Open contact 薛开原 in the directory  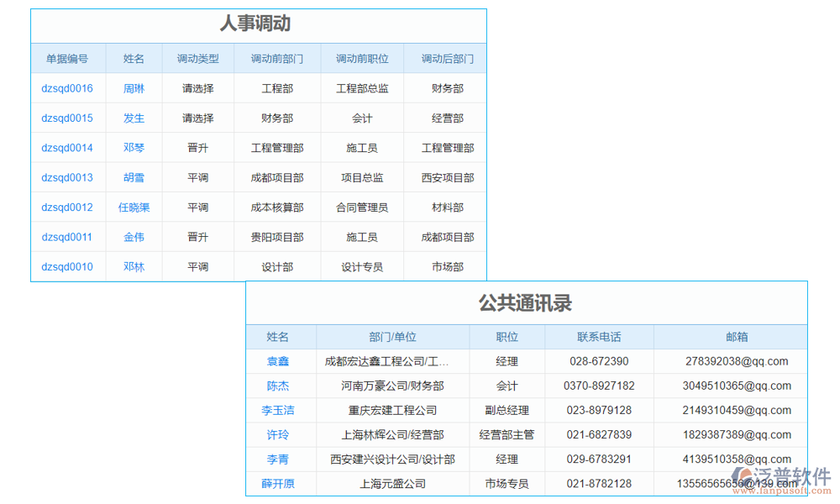(x=280, y=484)
